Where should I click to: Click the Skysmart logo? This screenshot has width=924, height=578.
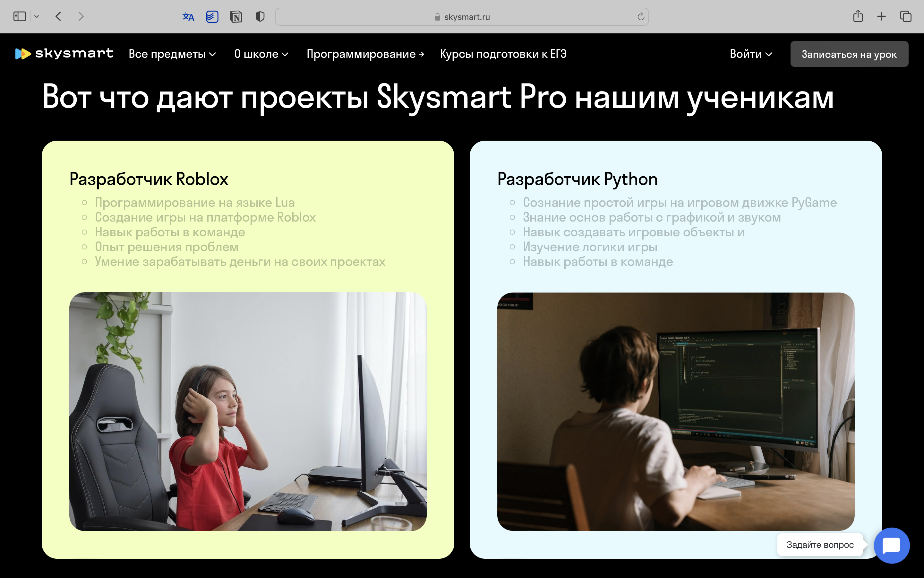click(64, 54)
